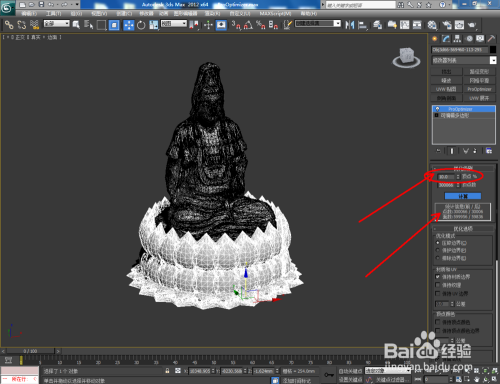Viewport: 500px width, 384px height.
Task: Click the black object color swatch
Action: pos(493,50)
